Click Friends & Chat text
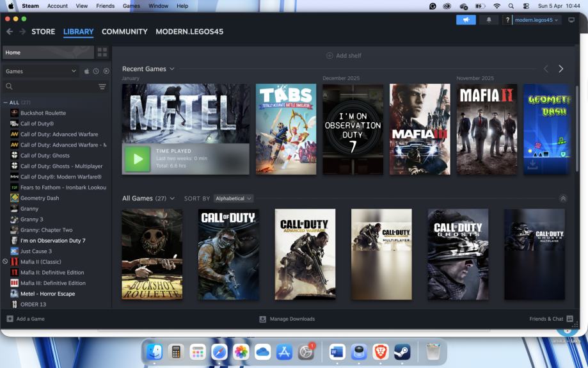 coord(546,319)
